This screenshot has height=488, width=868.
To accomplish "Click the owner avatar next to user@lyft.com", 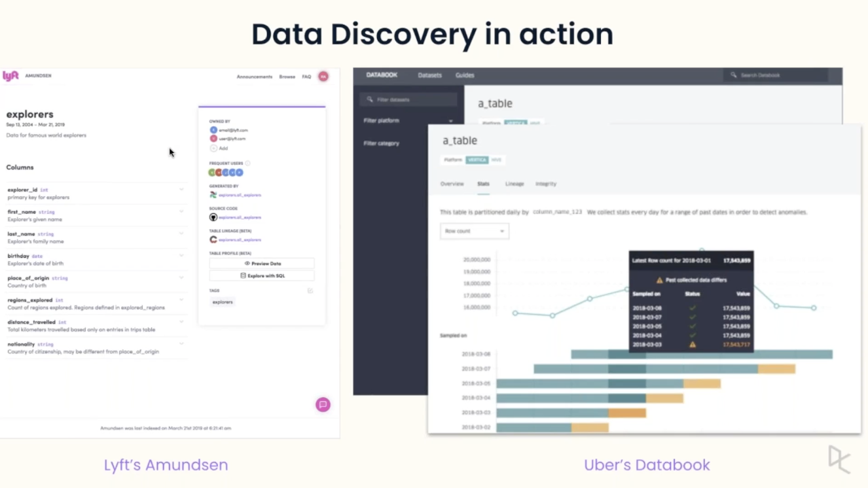I will (x=213, y=139).
